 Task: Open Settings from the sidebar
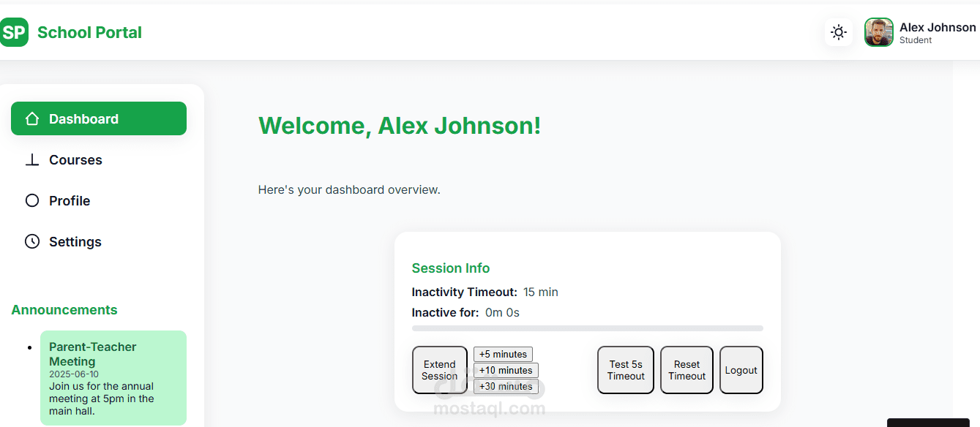(75, 241)
